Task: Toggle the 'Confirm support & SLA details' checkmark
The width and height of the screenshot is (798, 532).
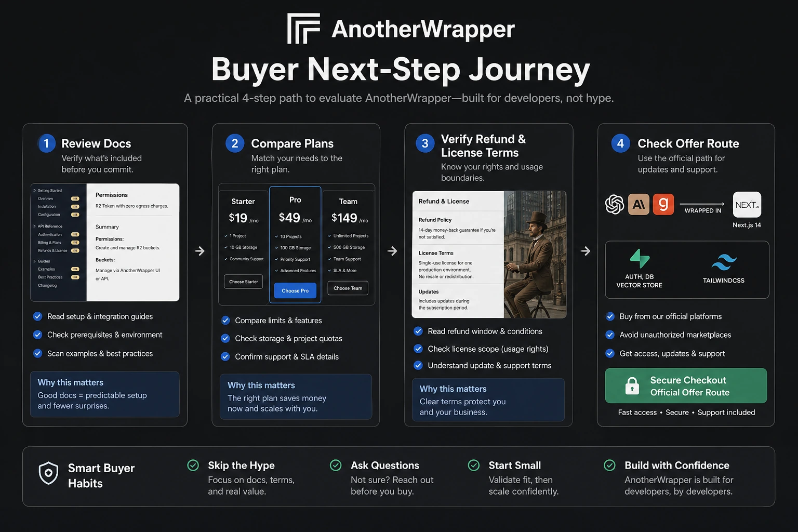Action: (x=225, y=356)
